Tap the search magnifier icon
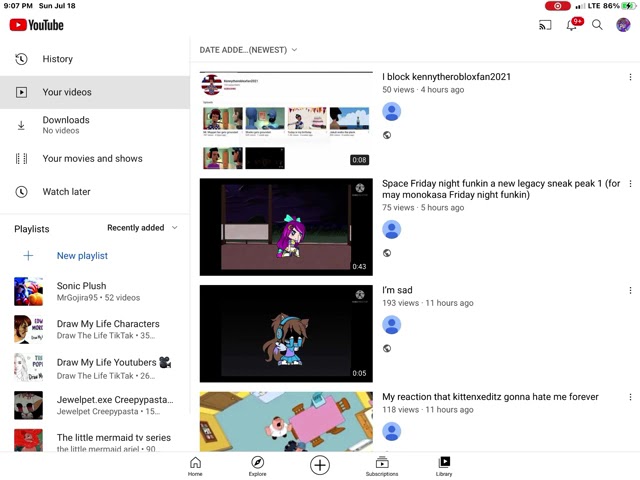This screenshot has height=480, width=640. coord(597,25)
